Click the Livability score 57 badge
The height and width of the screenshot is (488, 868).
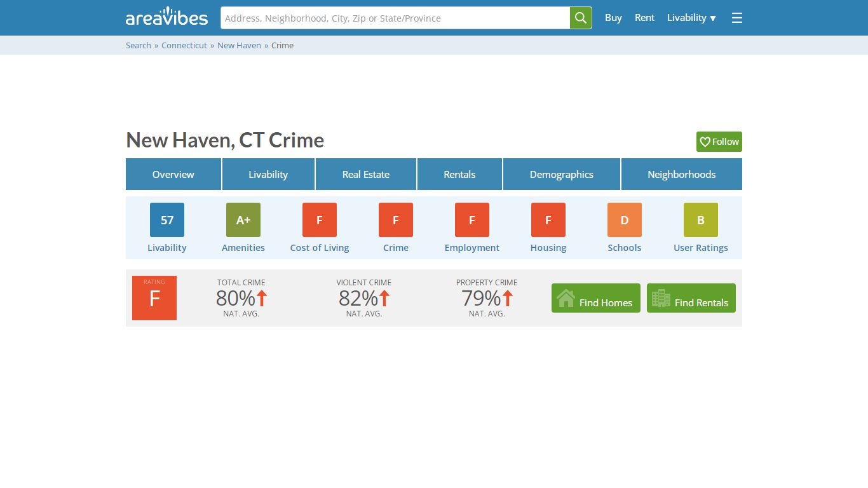point(167,220)
